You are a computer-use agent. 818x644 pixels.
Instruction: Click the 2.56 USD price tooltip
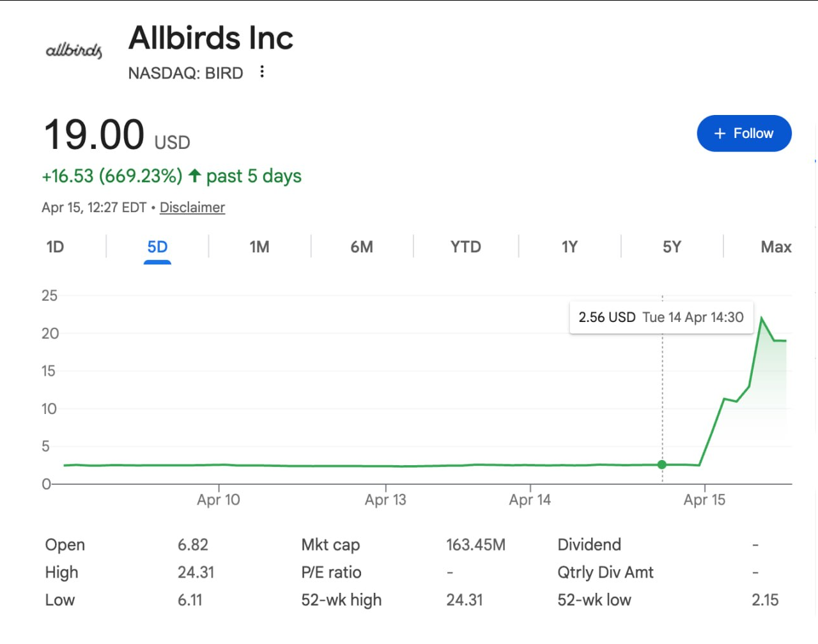click(x=661, y=318)
